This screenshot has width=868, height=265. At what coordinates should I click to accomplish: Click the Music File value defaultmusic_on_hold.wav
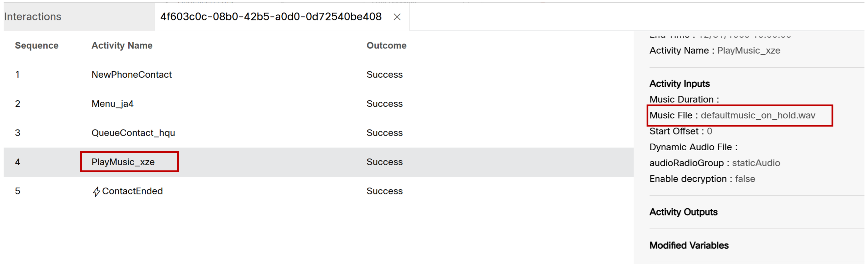(757, 115)
